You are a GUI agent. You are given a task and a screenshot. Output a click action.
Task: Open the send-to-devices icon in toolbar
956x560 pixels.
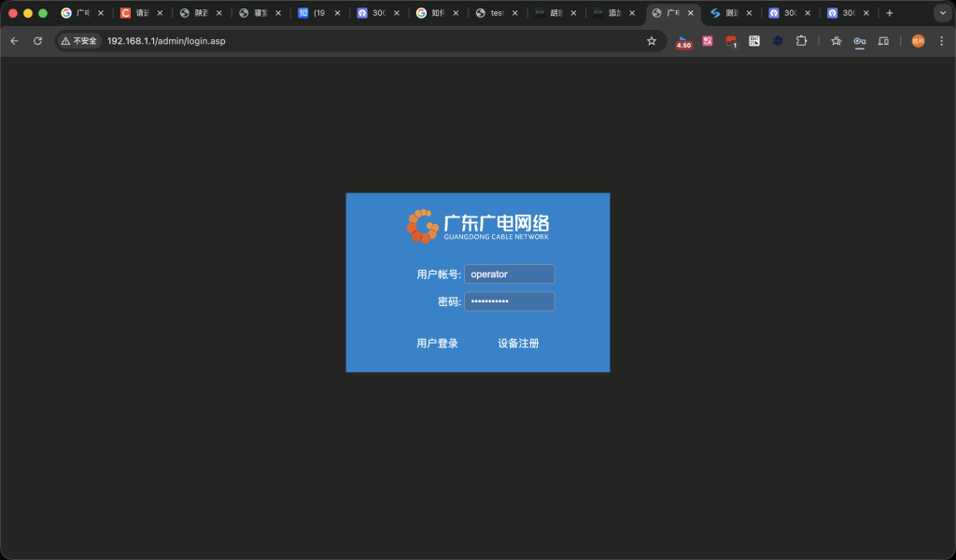pos(883,41)
